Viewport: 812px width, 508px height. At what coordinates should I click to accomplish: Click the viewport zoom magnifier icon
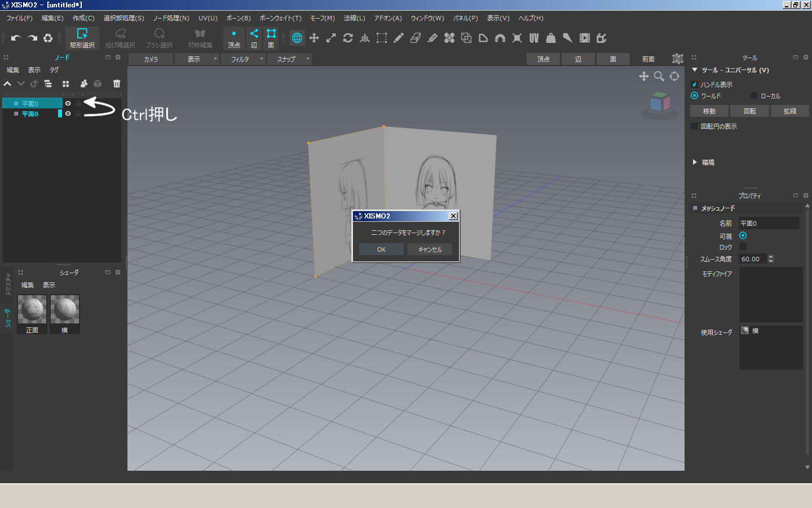(659, 76)
